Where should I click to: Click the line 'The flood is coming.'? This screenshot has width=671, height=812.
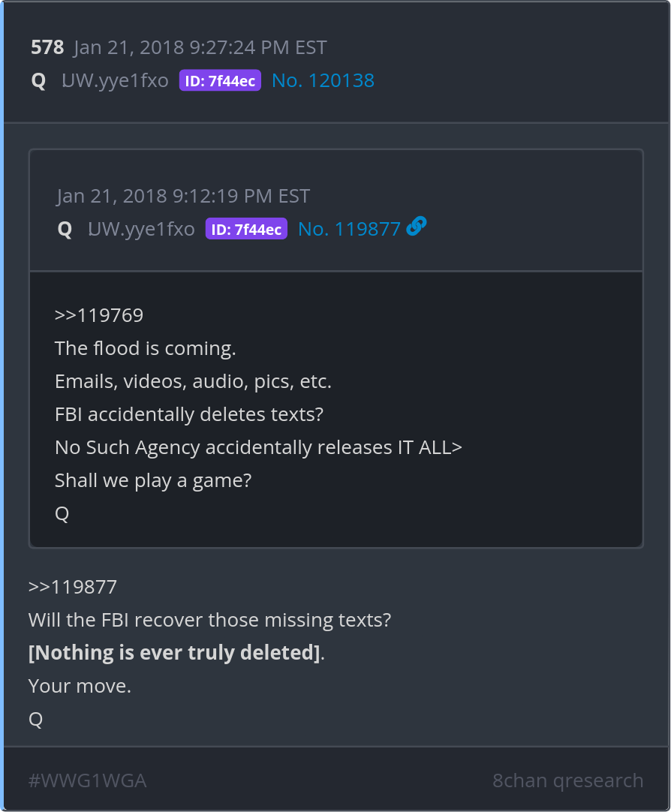pos(146,348)
